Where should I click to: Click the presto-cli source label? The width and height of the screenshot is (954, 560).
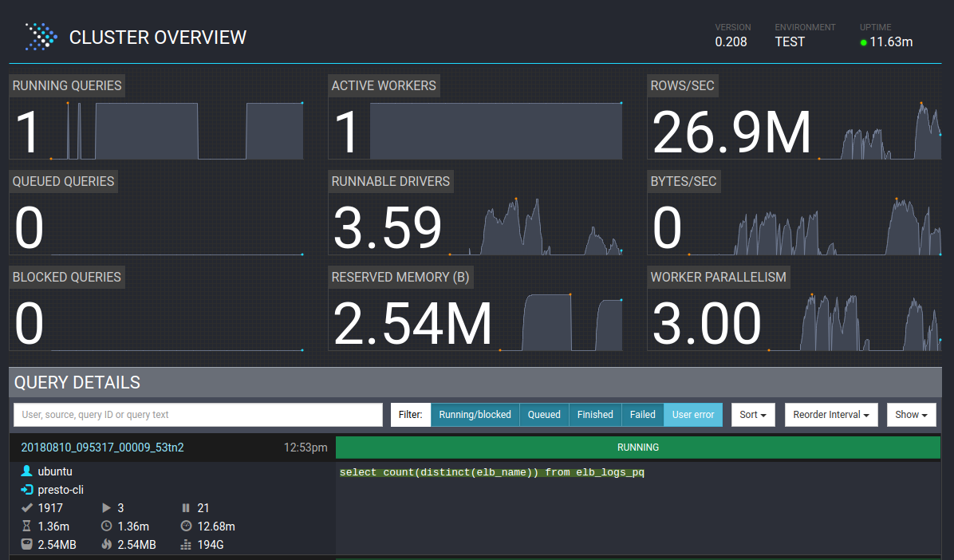click(x=61, y=489)
